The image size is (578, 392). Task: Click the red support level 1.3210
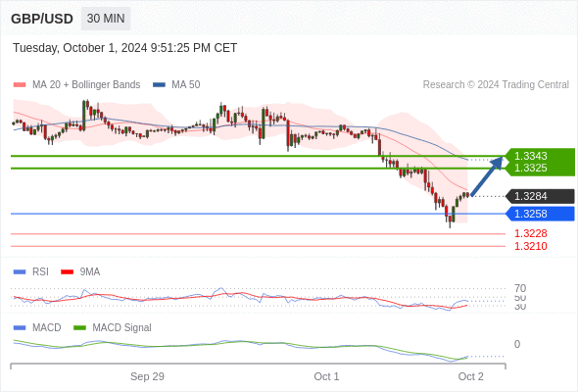(x=530, y=246)
